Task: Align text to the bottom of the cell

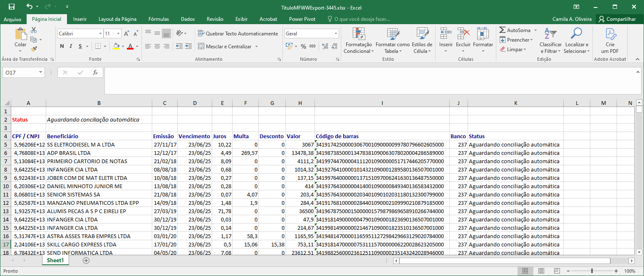Action: [x=166, y=33]
